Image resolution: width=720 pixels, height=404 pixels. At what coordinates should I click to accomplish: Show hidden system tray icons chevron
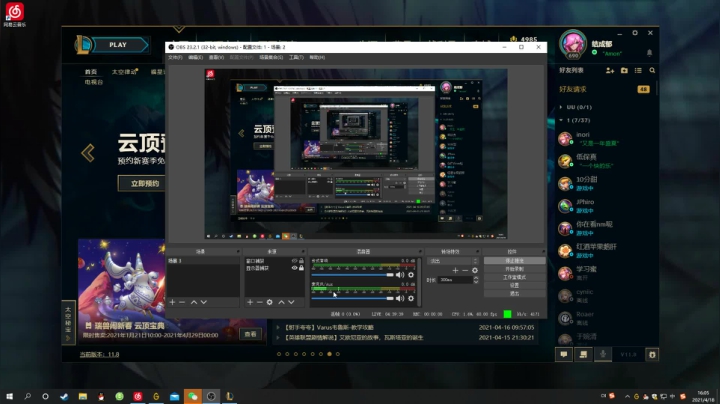pyautogui.click(x=627, y=396)
